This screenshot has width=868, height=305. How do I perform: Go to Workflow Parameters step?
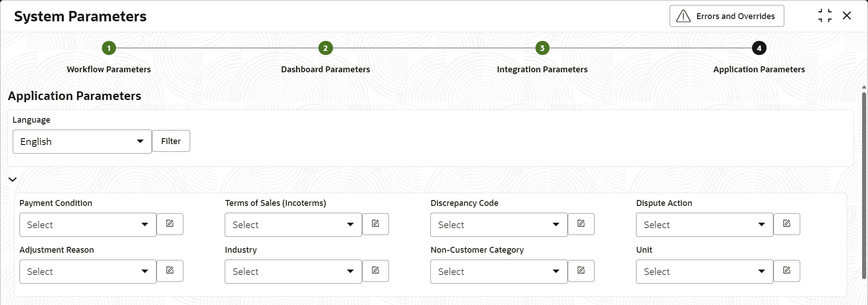pyautogui.click(x=109, y=48)
